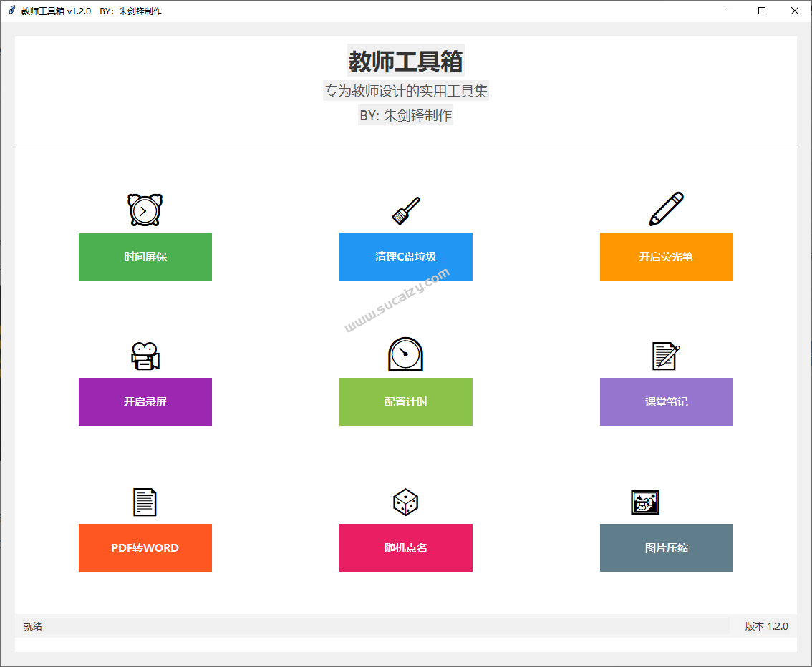The width and height of the screenshot is (812, 667).
Task: Enable the 开启荧光笔 highlighter tool
Action: click(666, 256)
